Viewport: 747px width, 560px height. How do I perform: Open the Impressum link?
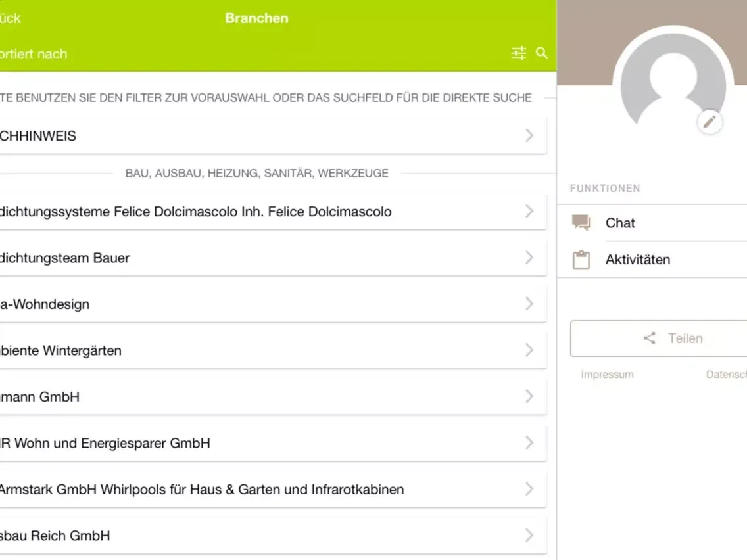pos(607,374)
